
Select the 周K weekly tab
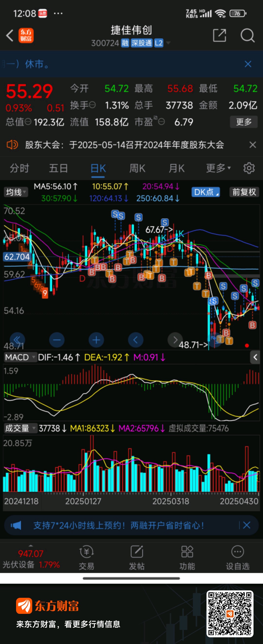coord(137,168)
